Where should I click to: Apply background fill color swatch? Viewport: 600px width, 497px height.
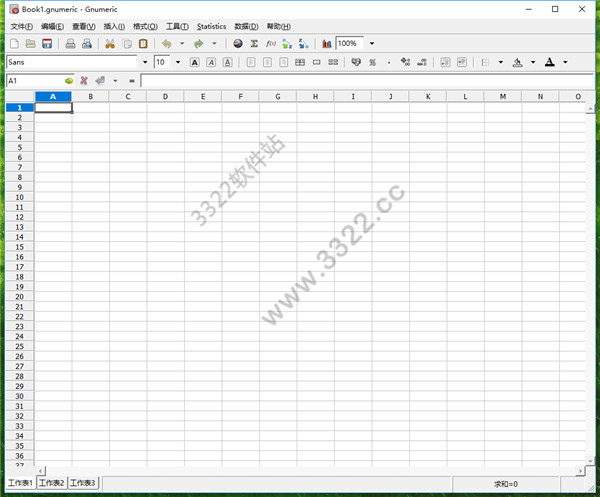coord(517,62)
